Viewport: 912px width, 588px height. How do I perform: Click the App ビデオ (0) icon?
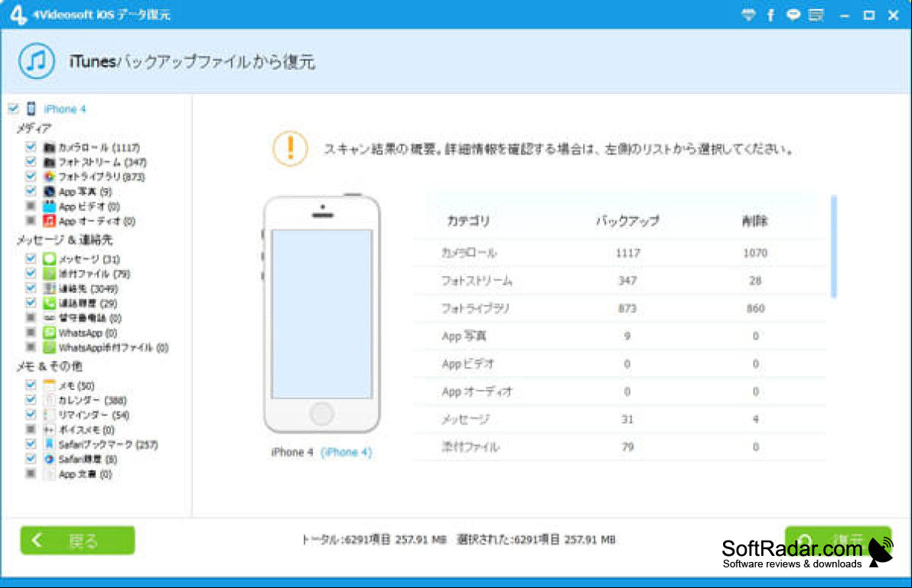click(x=50, y=206)
